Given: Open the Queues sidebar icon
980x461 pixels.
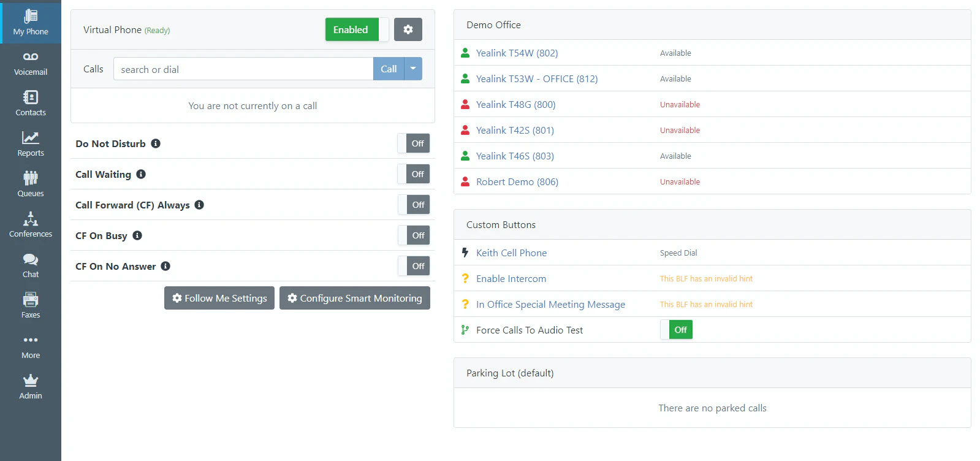Looking at the screenshot, I should 31,185.
